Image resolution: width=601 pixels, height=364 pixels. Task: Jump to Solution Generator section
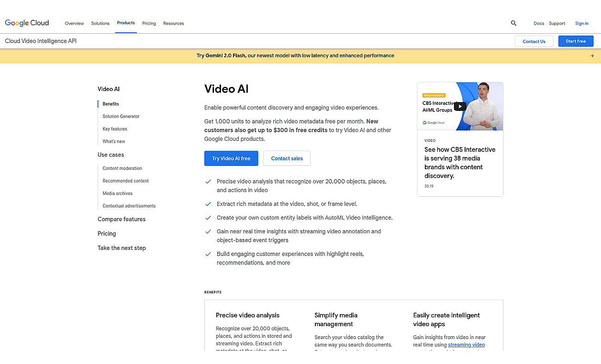(121, 116)
